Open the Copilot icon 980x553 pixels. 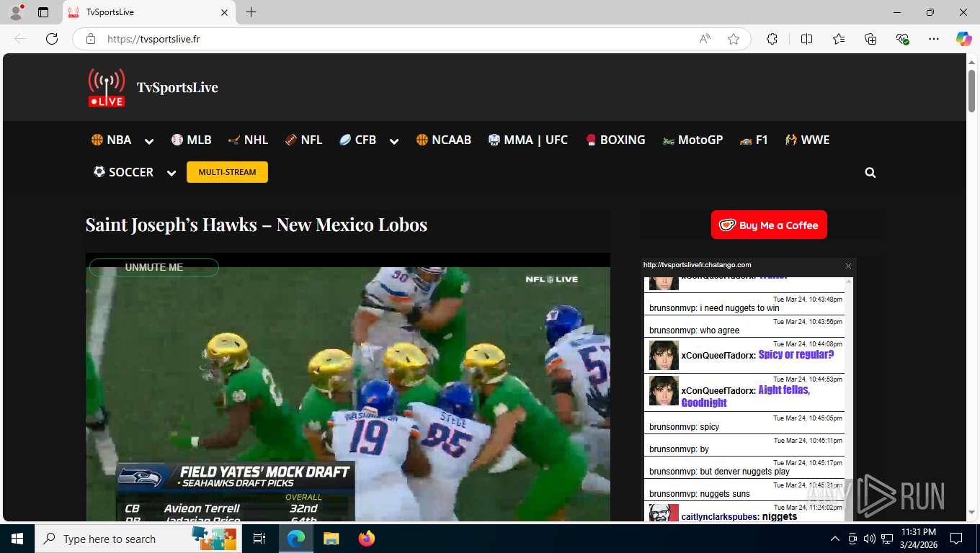[x=964, y=39]
